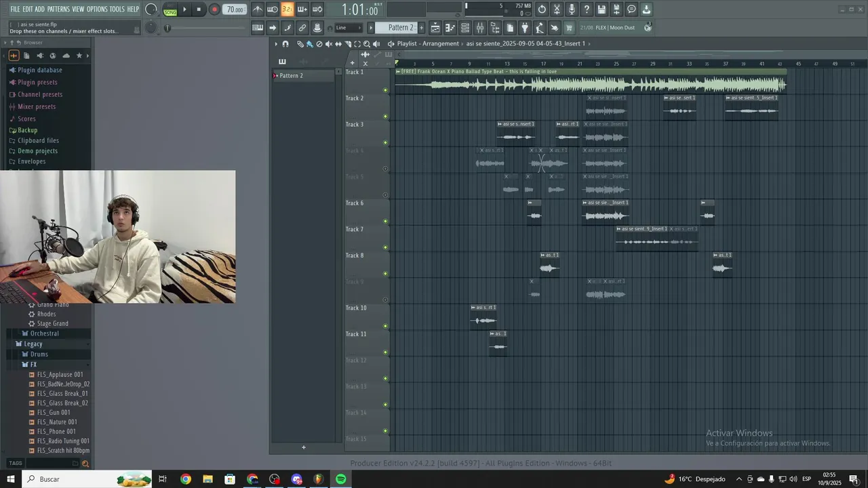Toggle the playlist magnet snap icon
Image resolution: width=868 pixels, height=488 pixels.
[x=285, y=43]
